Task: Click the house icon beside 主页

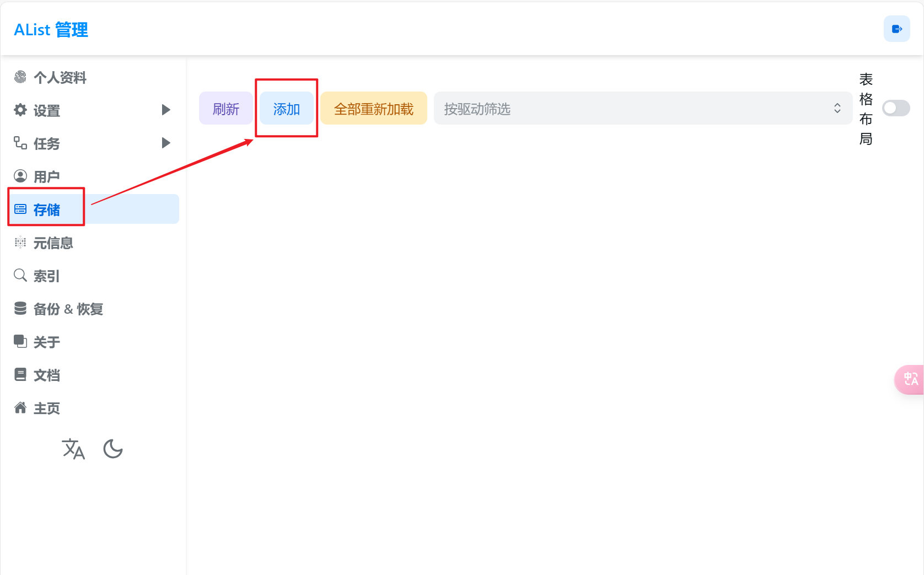Action: 20,408
